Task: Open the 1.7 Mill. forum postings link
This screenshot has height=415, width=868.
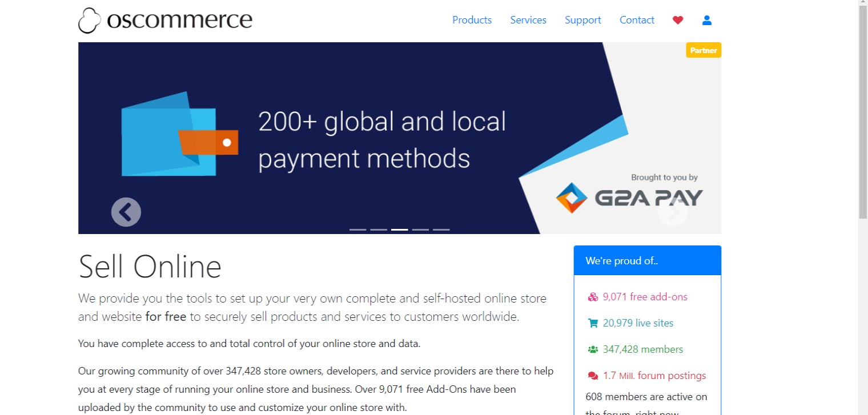Action: point(654,376)
